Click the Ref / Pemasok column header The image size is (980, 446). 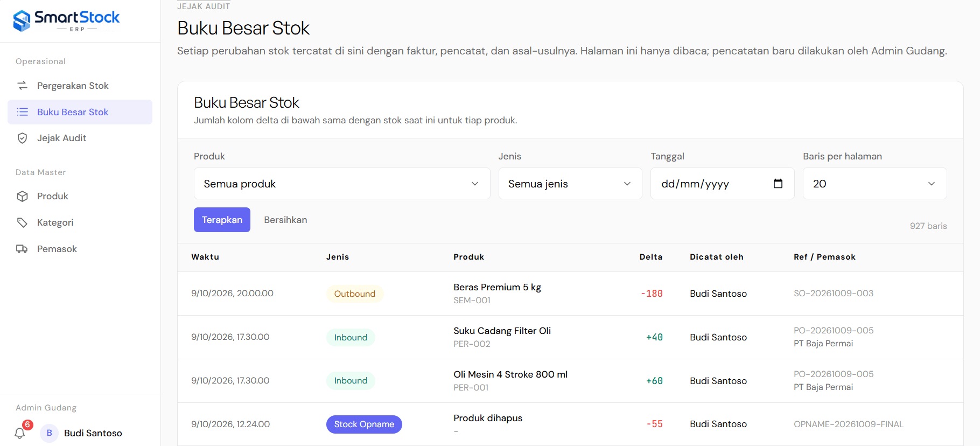point(824,257)
